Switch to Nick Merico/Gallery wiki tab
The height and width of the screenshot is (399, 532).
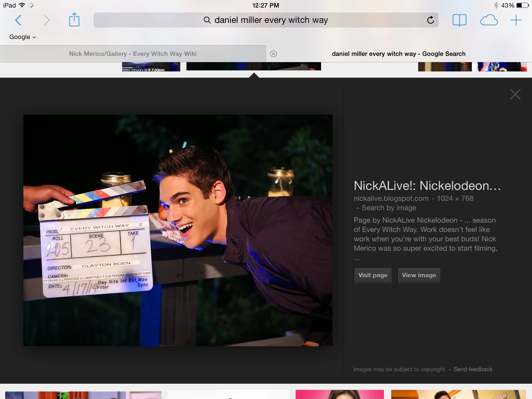[x=133, y=54]
